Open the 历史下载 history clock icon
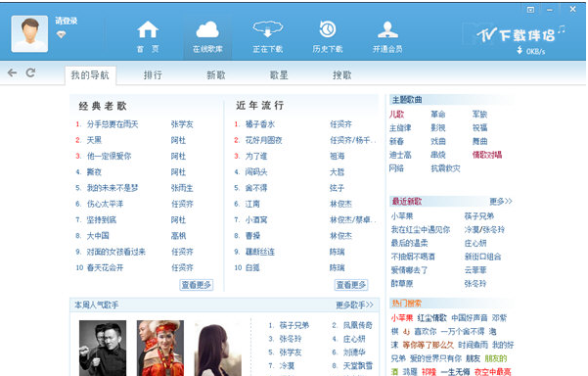This screenshot has width=588, height=376. click(x=328, y=29)
